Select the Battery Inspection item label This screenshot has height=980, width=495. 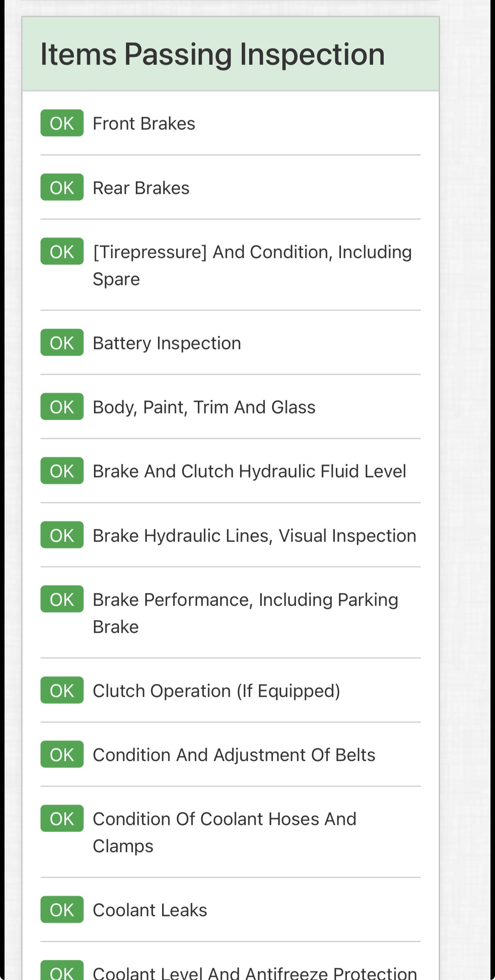[x=167, y=343]
